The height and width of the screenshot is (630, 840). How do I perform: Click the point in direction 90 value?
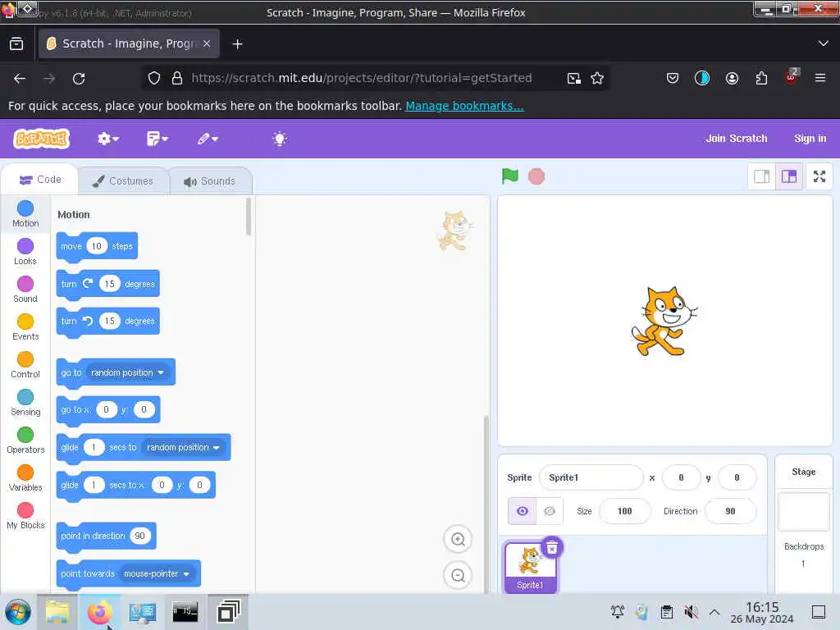pos(139,536)
